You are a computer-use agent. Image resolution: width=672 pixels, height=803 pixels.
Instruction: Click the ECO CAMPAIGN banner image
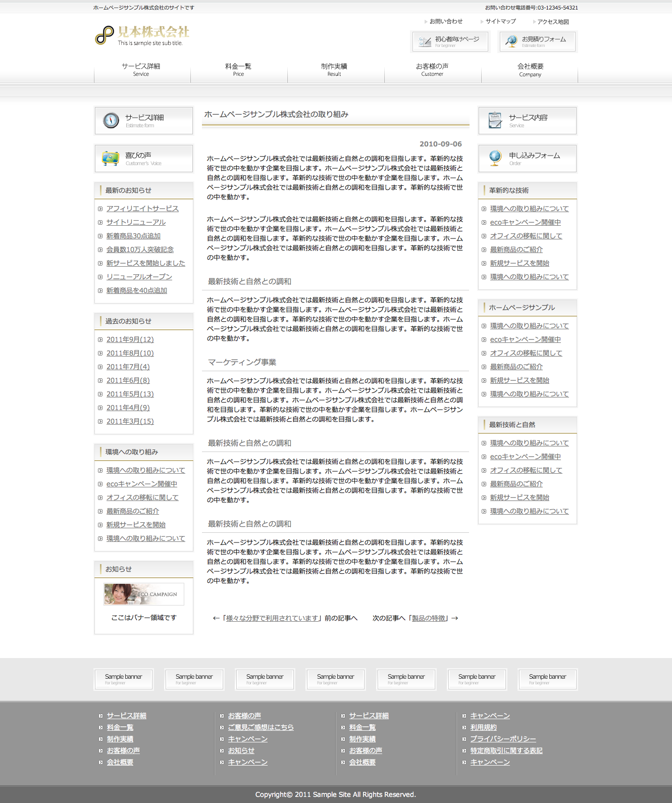point(144,594)
